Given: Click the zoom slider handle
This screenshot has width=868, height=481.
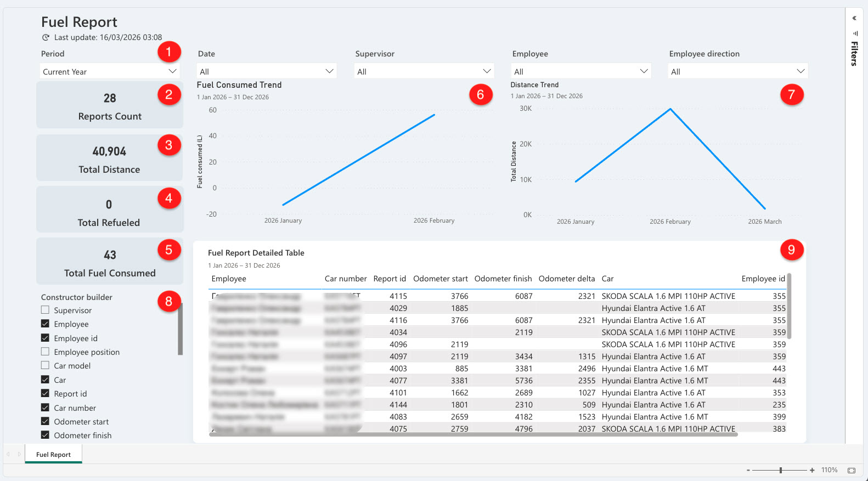Looking at the screenshot, I should click(x=781, y=470).
